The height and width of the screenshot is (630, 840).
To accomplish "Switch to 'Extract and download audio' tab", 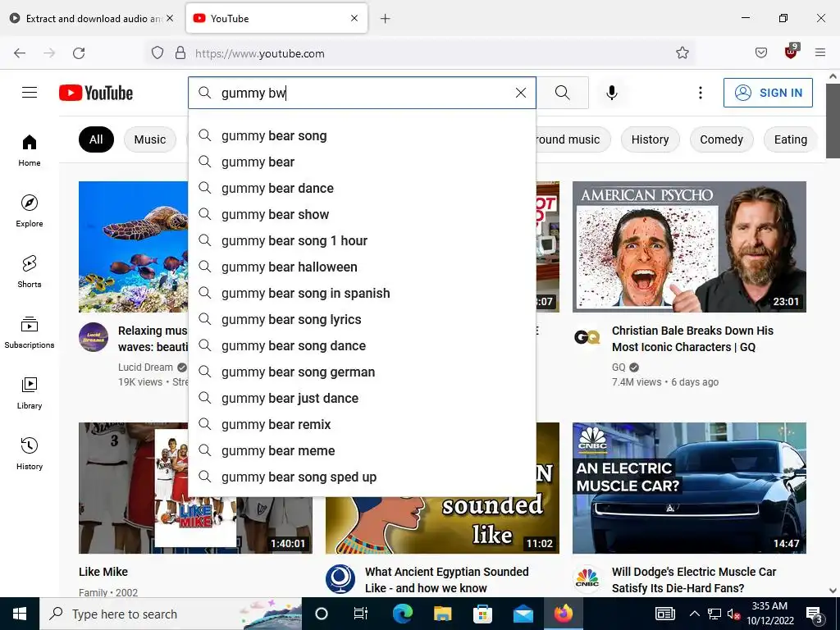I will 94,18.
